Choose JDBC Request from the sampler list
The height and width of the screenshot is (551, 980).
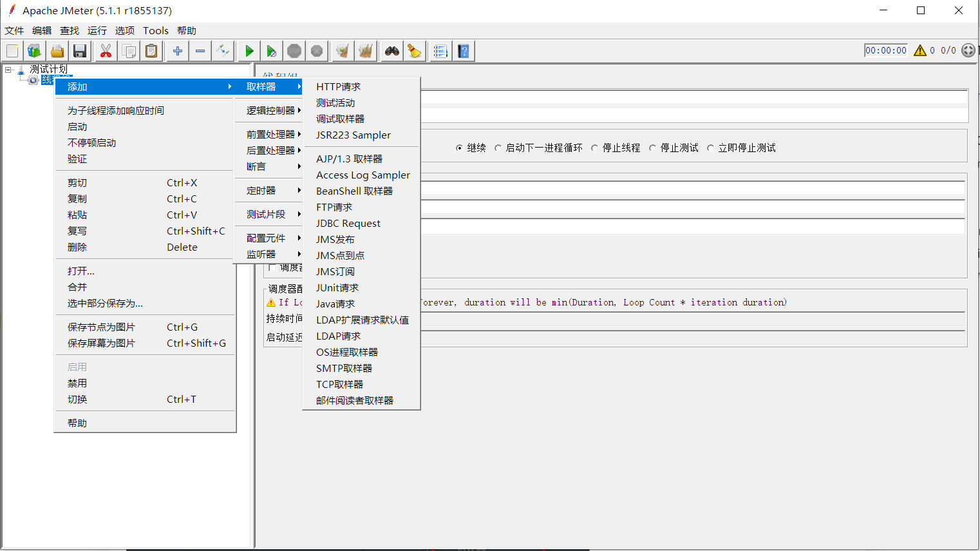pos(361,223)
